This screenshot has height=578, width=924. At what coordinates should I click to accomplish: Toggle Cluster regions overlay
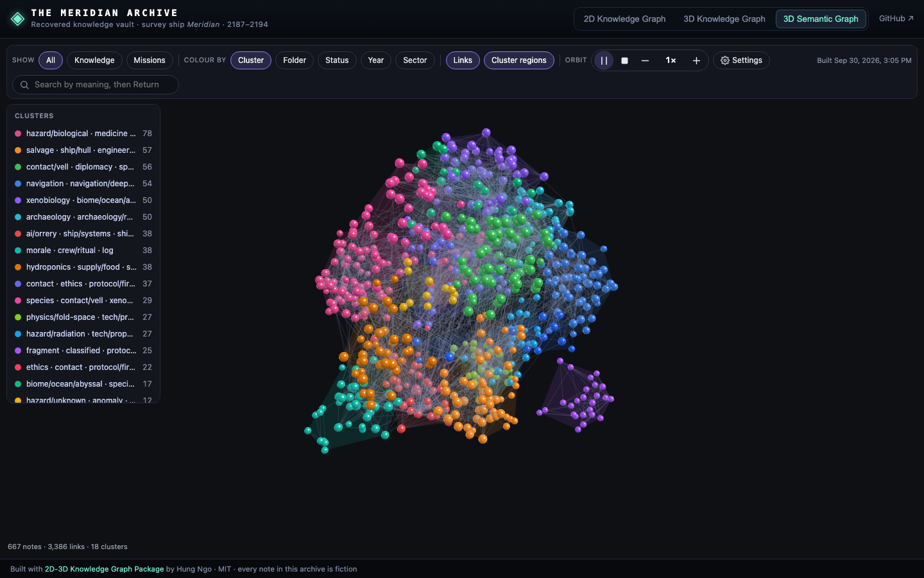[519, 60]
